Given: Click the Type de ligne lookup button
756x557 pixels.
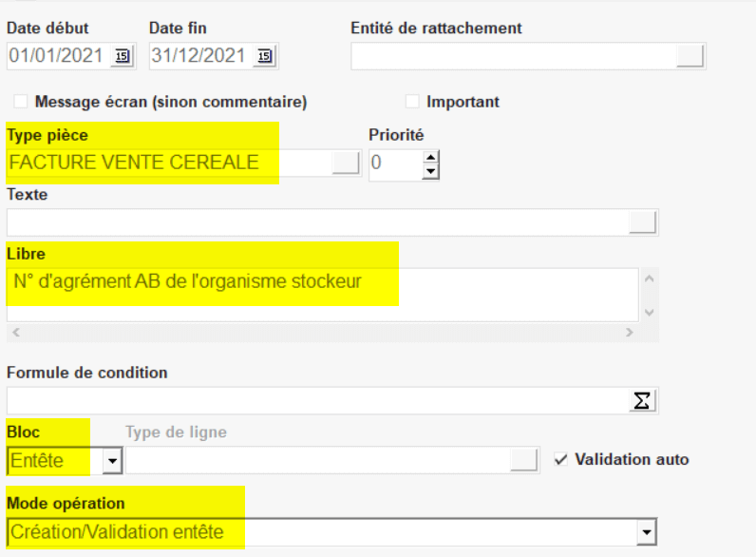Looking at the screenshot, I should 525,460.
